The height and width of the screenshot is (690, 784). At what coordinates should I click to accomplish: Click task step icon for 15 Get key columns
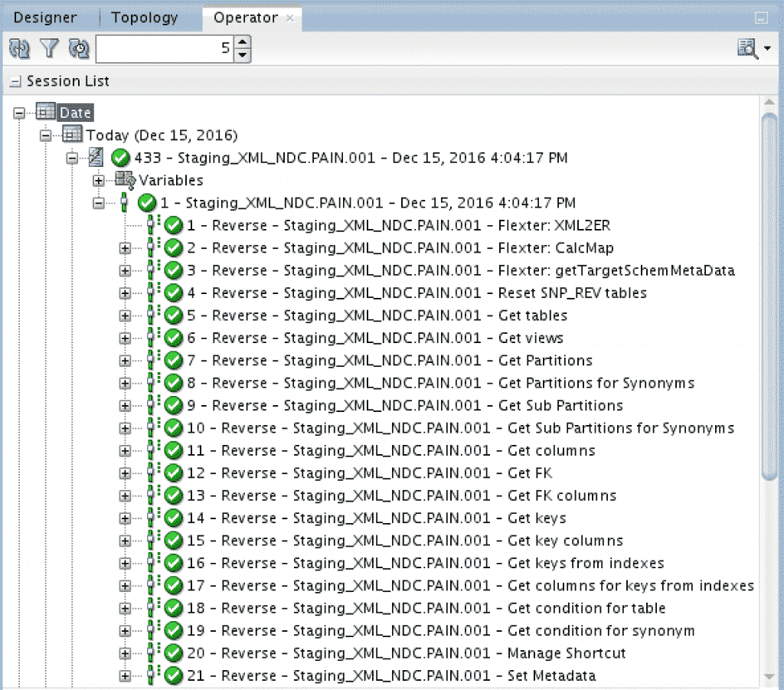(x=153, y=540)
